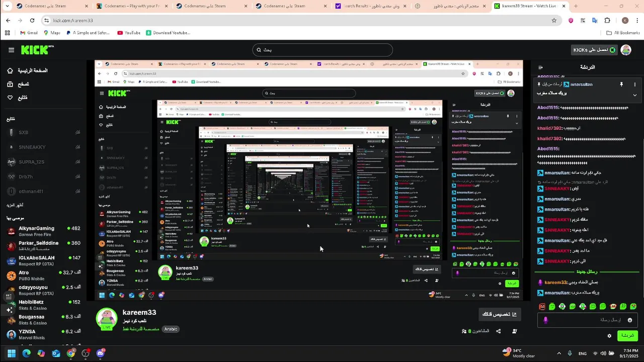The width and height of the screenshot is (644, 362).
Task: Open the Chrome extensions puzzle icon
Action: pos(607,21)
